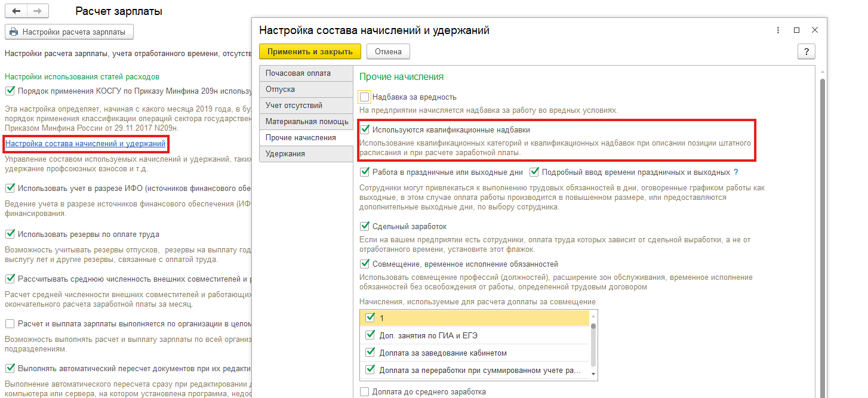This screenshot has height=398, width=868.
Task: Click 'Настройки использования статей расходов' heading
Action: tap(82, 76)
